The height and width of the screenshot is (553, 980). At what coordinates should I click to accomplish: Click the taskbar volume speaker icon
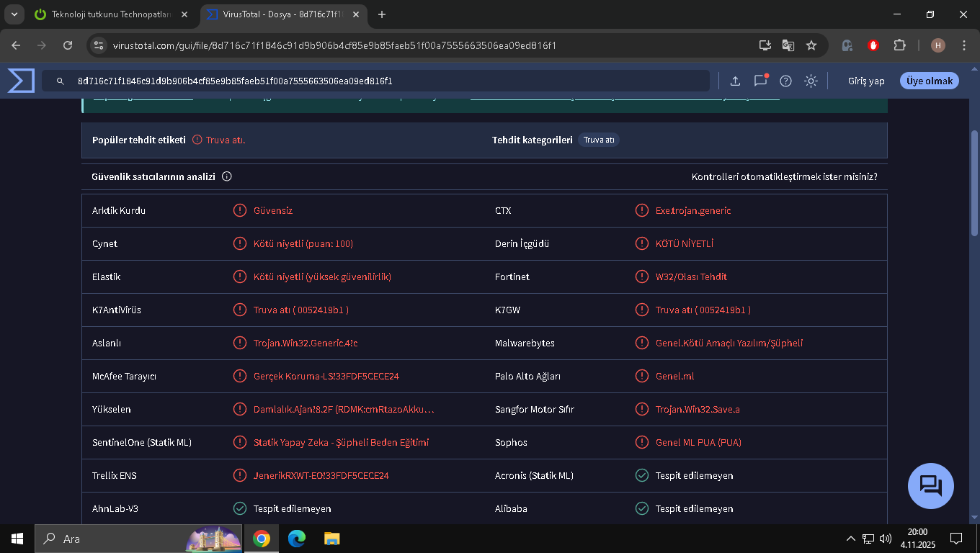click(x=886, y=539)
